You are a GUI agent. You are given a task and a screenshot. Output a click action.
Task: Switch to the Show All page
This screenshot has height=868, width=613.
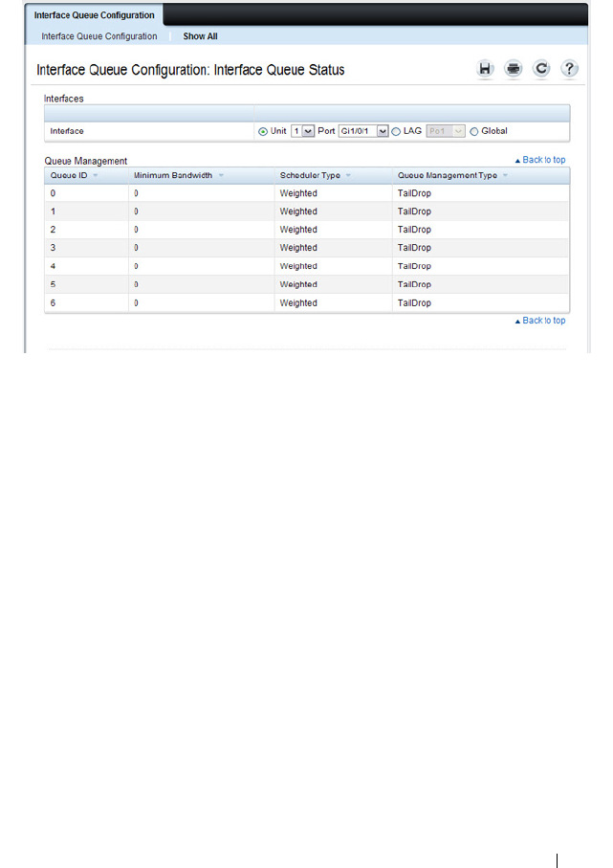(x=200, y=36)
